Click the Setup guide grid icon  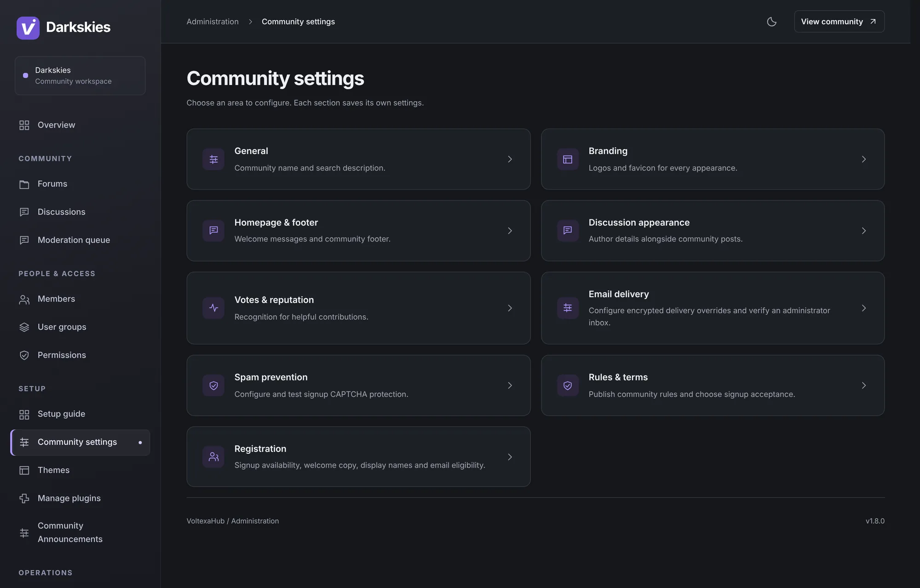click(24, 414)
